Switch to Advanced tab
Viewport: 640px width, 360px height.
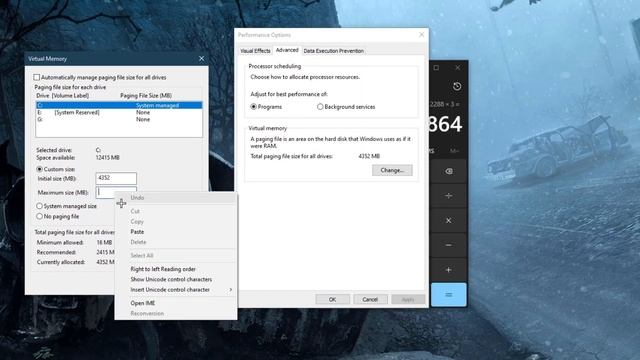coord(287,50)
